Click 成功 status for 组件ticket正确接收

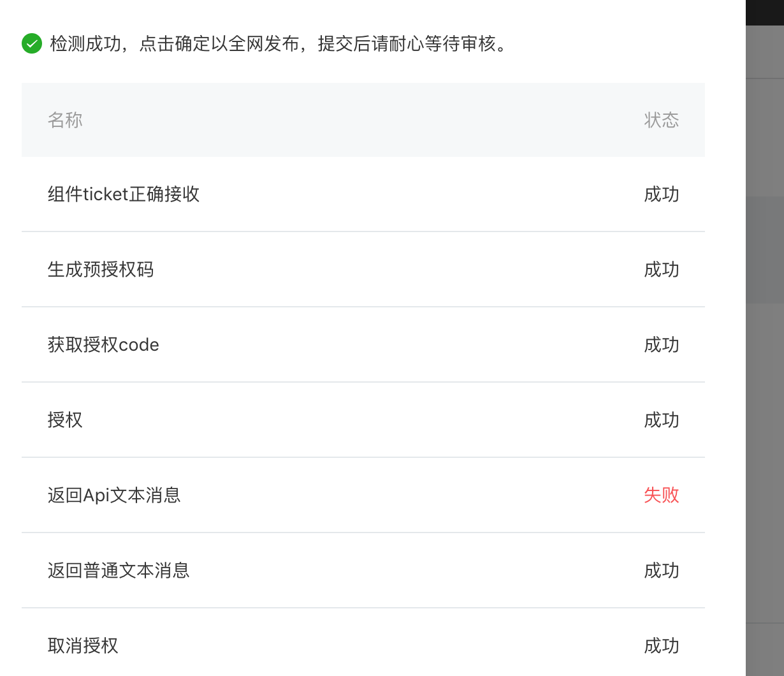(x=661, y=195)
